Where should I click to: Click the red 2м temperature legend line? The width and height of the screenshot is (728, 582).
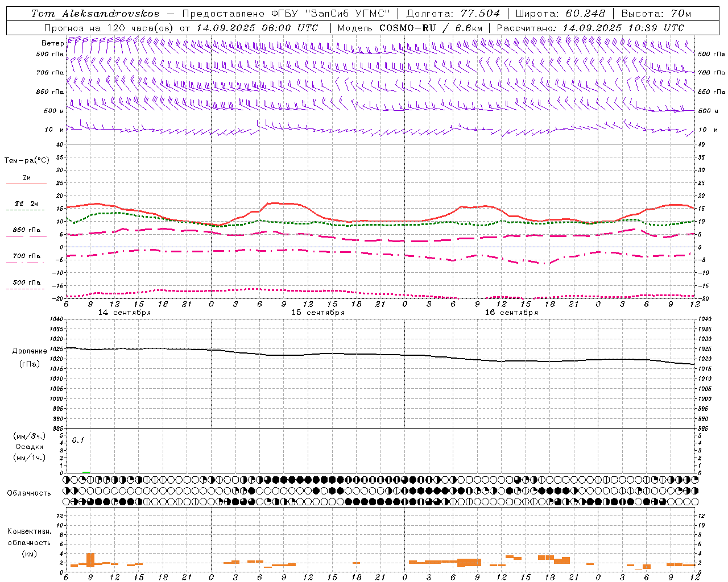26,184
